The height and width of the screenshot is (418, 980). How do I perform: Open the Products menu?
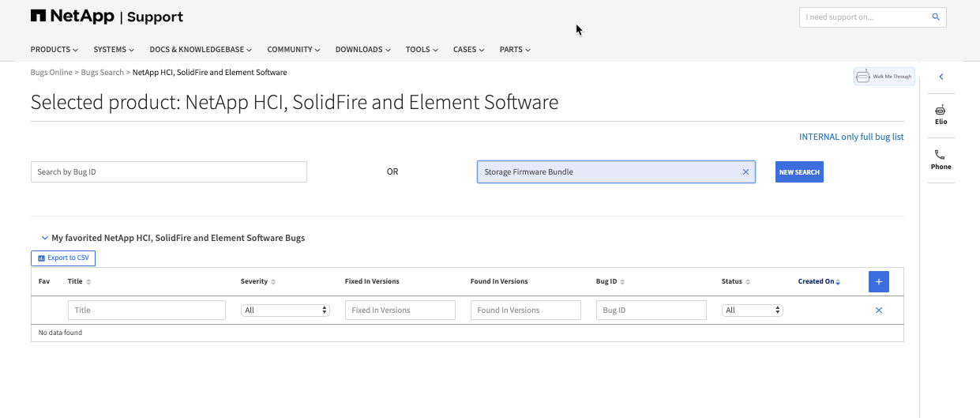click(x=54, y=50)
